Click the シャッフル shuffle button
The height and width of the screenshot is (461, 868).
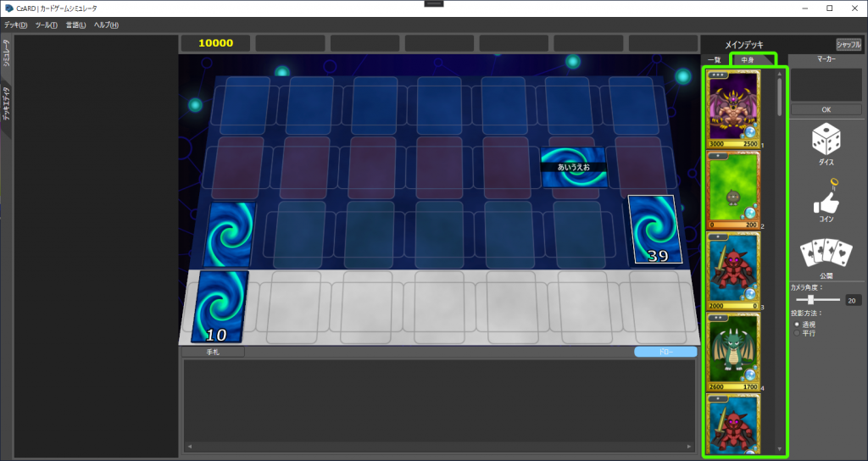coord(849,45)
